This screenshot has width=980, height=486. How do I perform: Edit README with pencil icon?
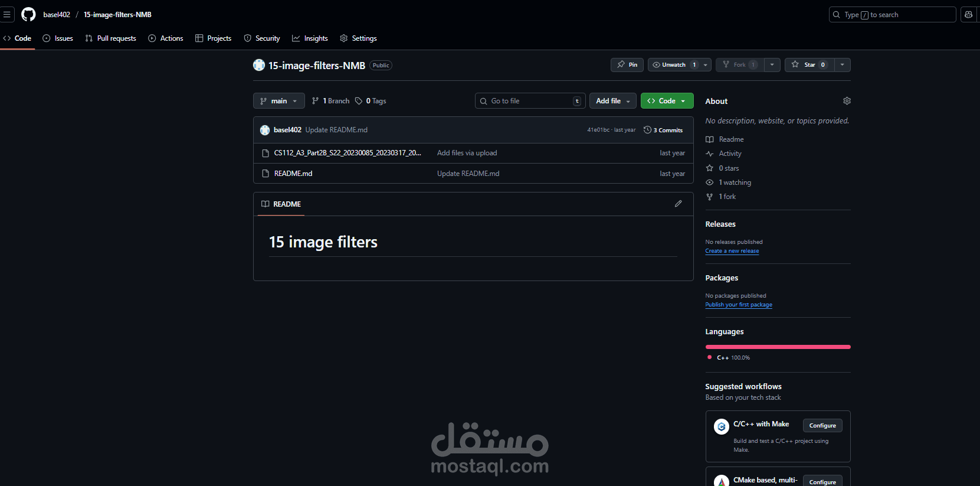(679, 204)
